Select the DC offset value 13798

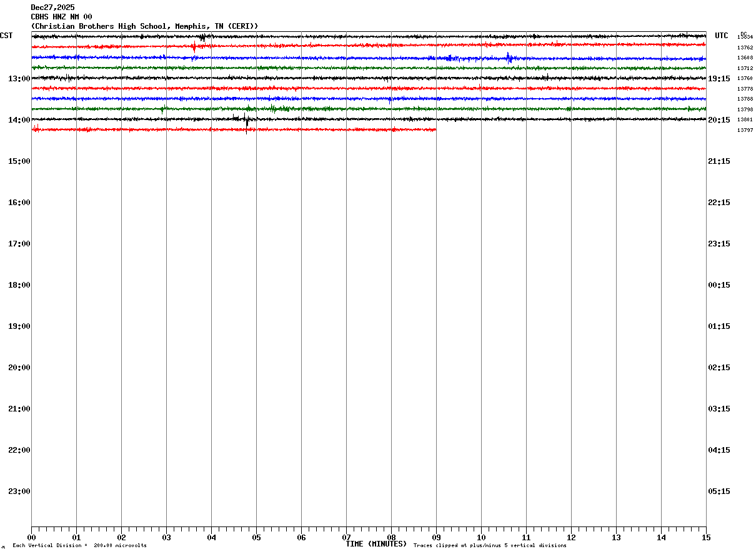[745, 109]
